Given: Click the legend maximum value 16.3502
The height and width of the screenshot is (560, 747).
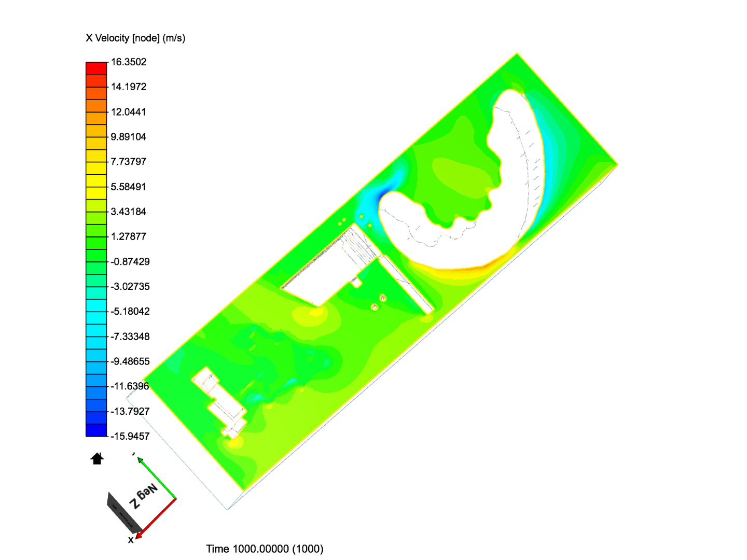Looking at the screenshot, I should pos(129,62).
